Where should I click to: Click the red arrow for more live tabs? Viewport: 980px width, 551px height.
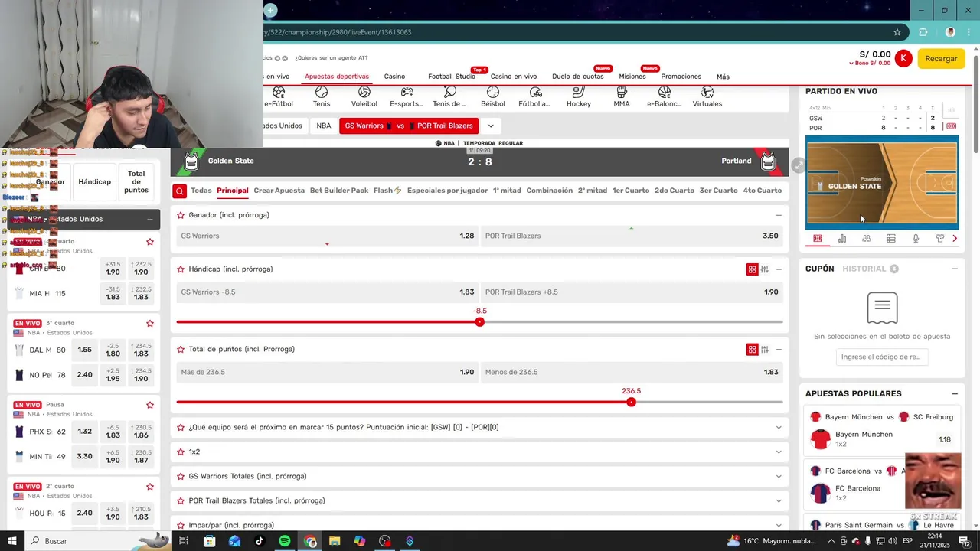coord(955,239)
